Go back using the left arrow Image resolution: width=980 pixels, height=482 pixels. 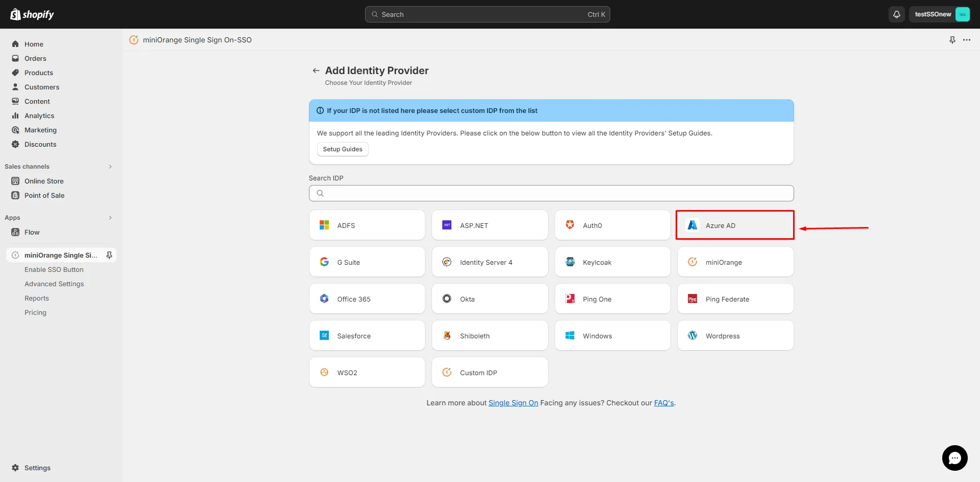pos(316,71)
